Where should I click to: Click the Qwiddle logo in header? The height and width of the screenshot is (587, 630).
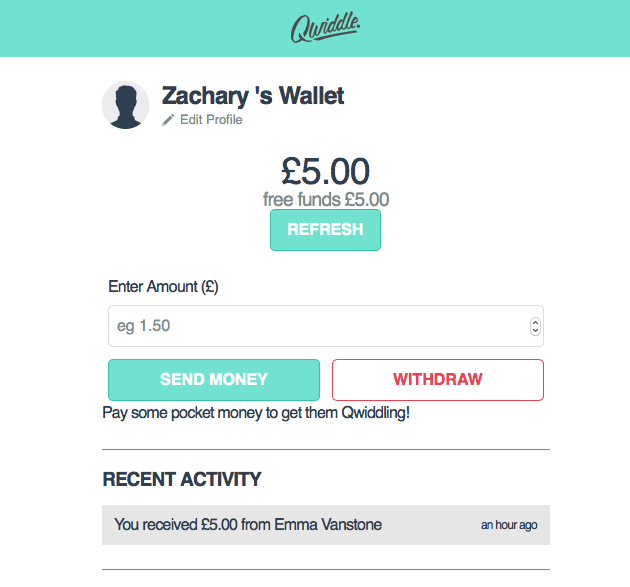pyautogui.click(x=325, y=27)
